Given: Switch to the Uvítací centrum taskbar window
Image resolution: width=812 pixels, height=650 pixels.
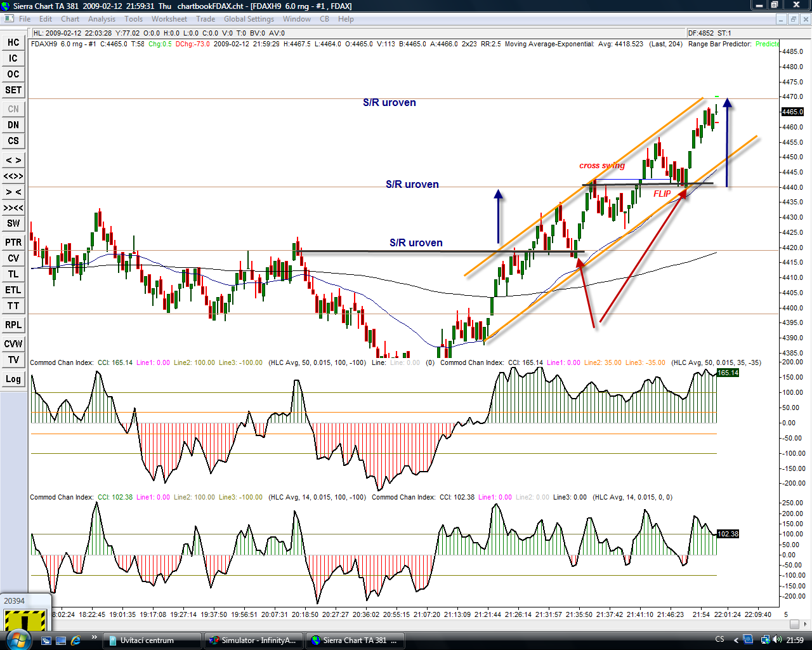Looking at the screenshot, I should click(x=152, y=640).
